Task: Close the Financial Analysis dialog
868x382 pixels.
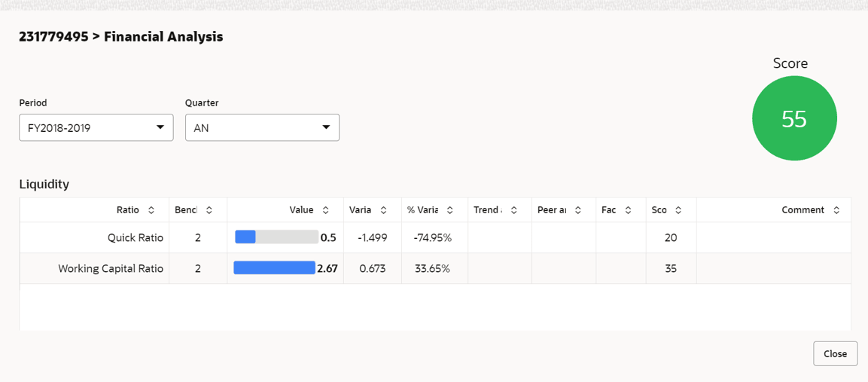Action: 836,353
